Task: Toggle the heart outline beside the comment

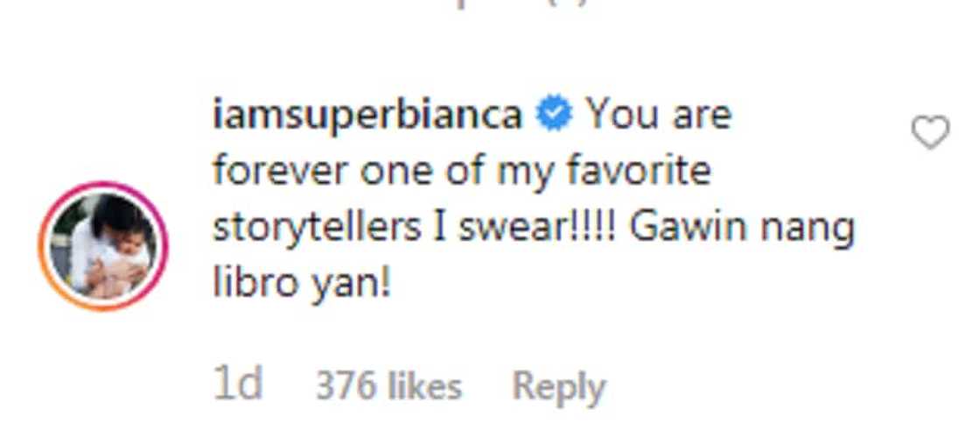Action: (929, 133)
